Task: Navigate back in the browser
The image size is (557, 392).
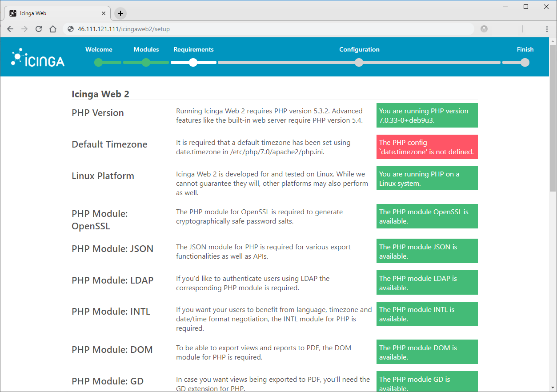Action: coord(10,28)
